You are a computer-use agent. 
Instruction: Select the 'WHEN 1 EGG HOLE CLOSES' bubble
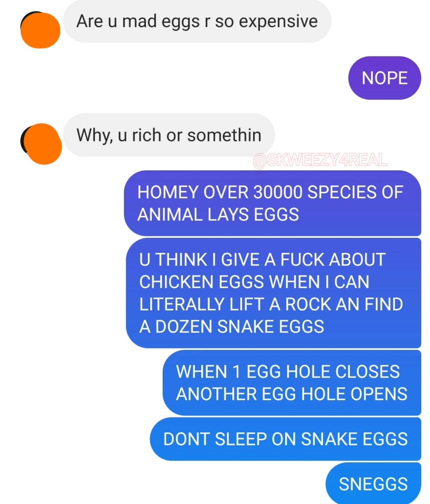coord(292,383)
